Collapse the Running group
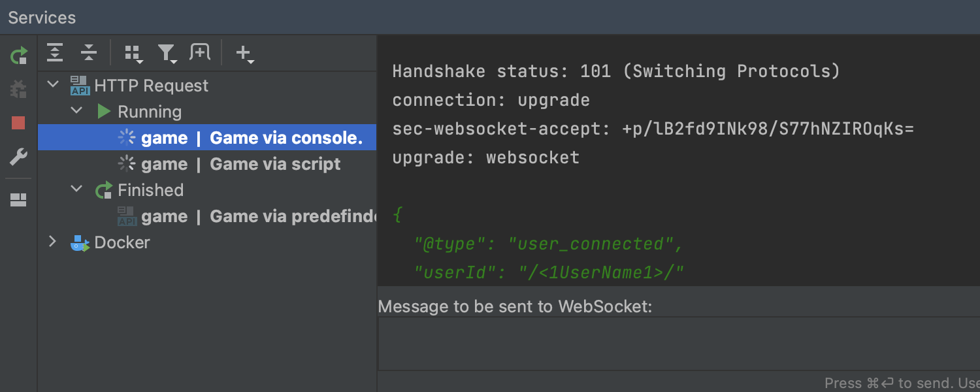 (77, 111)
